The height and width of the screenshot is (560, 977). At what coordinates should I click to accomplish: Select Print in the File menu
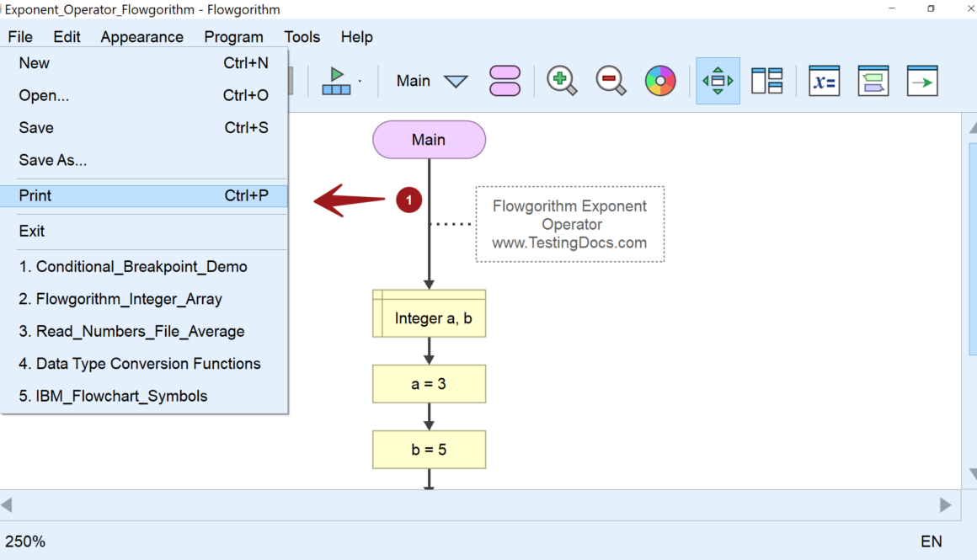pyautogui.click(x=144, y=195)
